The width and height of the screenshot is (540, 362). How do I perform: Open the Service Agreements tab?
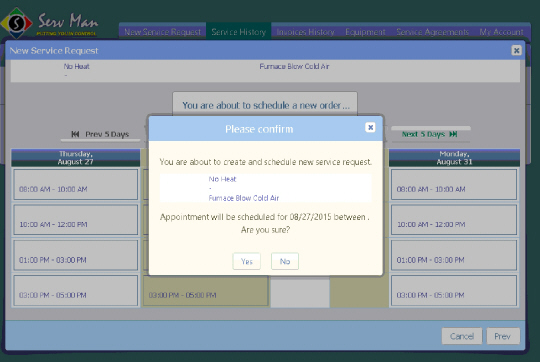click(x=432, y=32)
